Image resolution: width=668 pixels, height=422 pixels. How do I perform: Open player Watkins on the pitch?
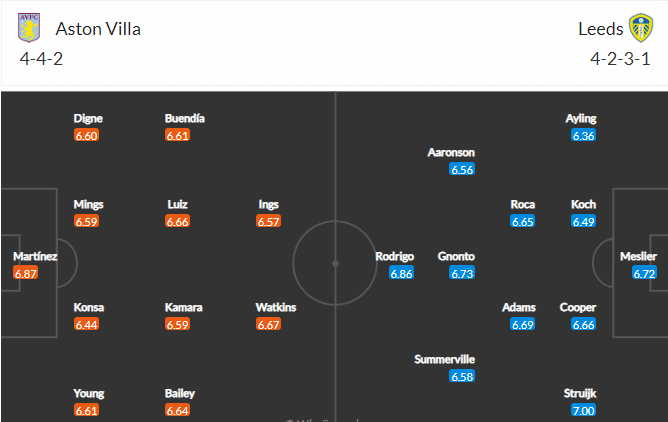276,307
